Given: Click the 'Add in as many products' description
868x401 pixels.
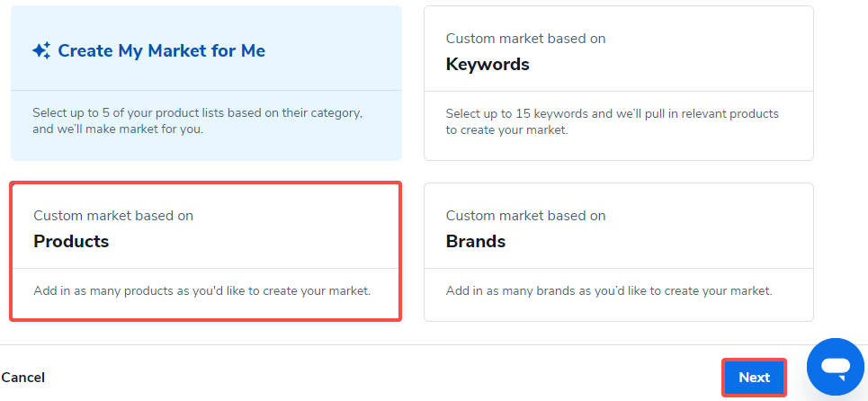Looking at the screenshot, I should (201, 291).
